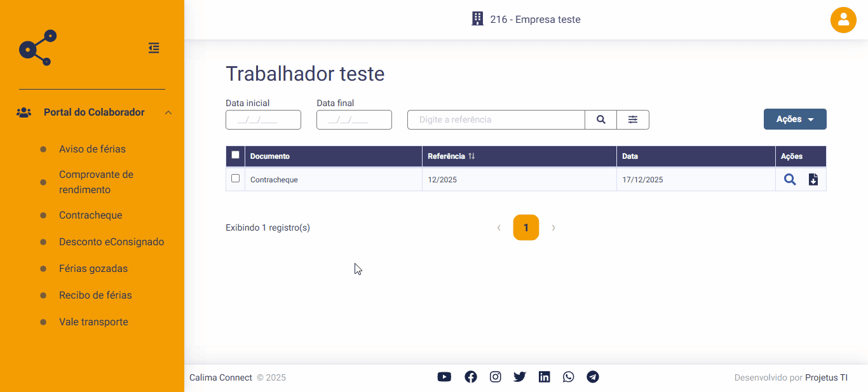The image size is (868, 392).
Task: Open the YouTube footer icon
Action: (444, 377)
